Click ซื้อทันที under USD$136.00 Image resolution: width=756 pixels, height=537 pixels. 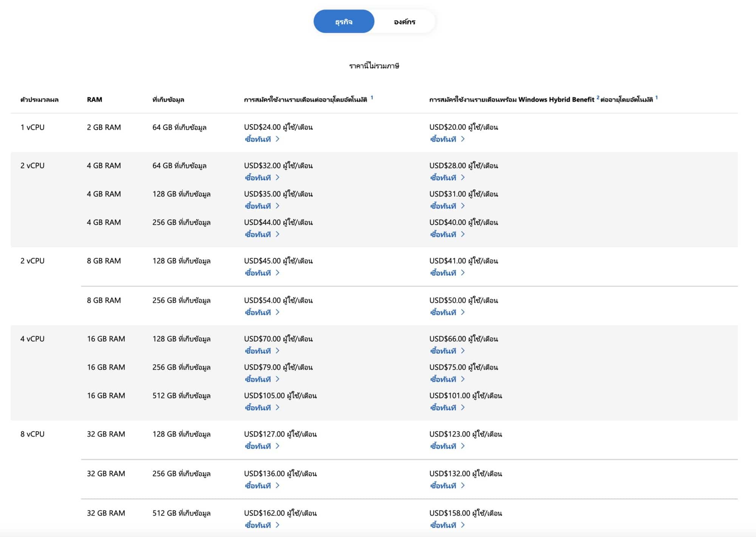(x=262, y=486)
